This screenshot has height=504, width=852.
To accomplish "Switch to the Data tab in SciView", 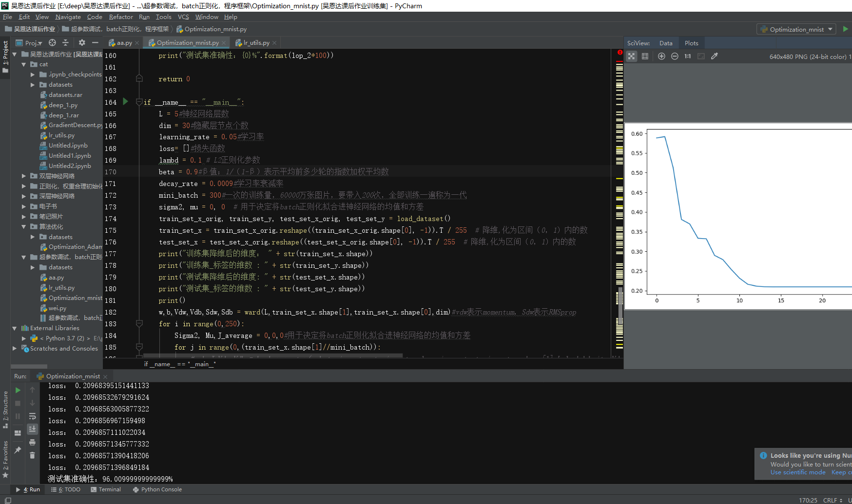I will (x=666, y=43).
